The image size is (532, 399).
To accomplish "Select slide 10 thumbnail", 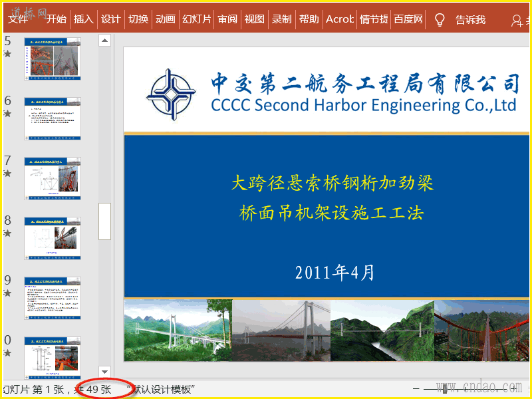I will [53, 358].
